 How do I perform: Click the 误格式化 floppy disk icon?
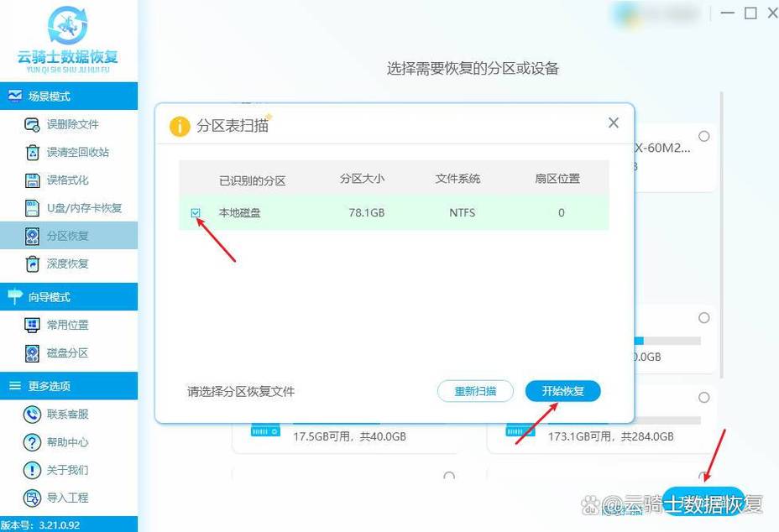32,180
